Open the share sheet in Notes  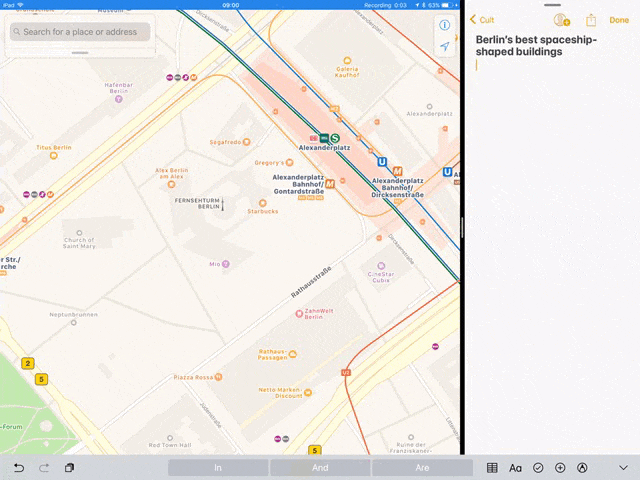coord(591,20)
